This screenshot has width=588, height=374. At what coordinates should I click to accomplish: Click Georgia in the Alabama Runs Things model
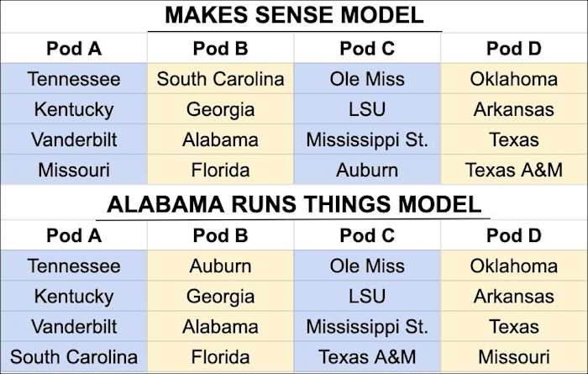click(x=220, y=296)
